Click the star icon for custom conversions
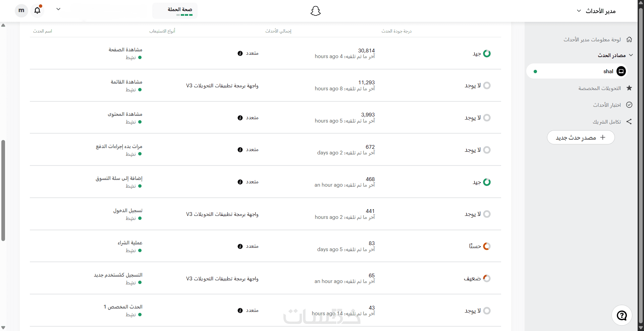The image size is (644, 331). click(629, 88)
